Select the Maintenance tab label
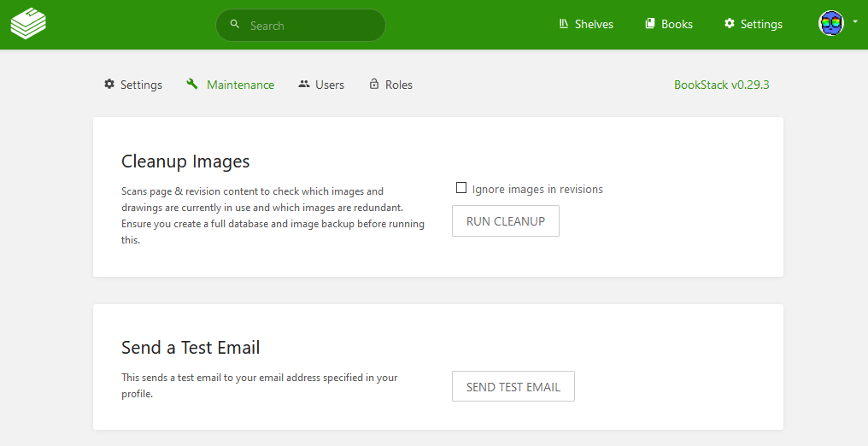Viewport: 868px width, 446px height. tap(240, 85)
